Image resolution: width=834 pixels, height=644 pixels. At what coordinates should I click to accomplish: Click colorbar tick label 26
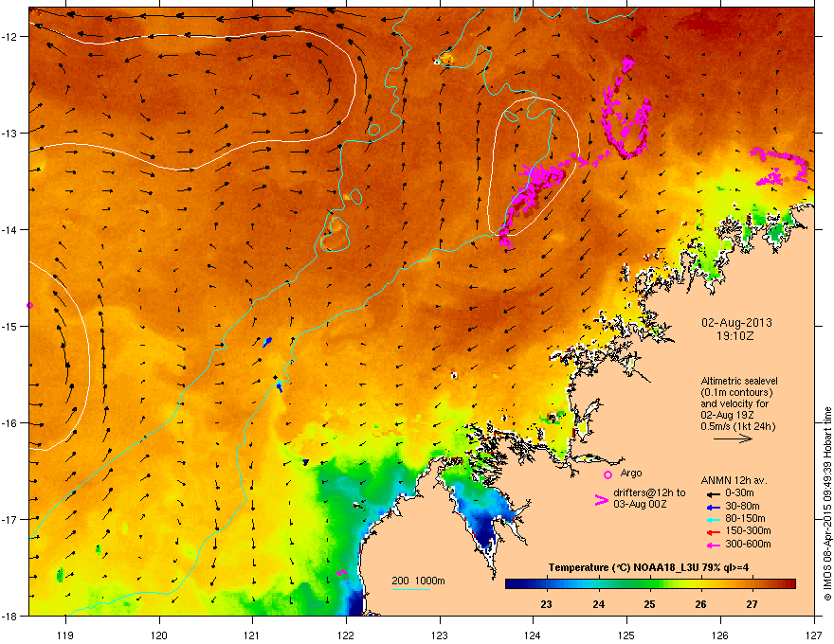700,604
